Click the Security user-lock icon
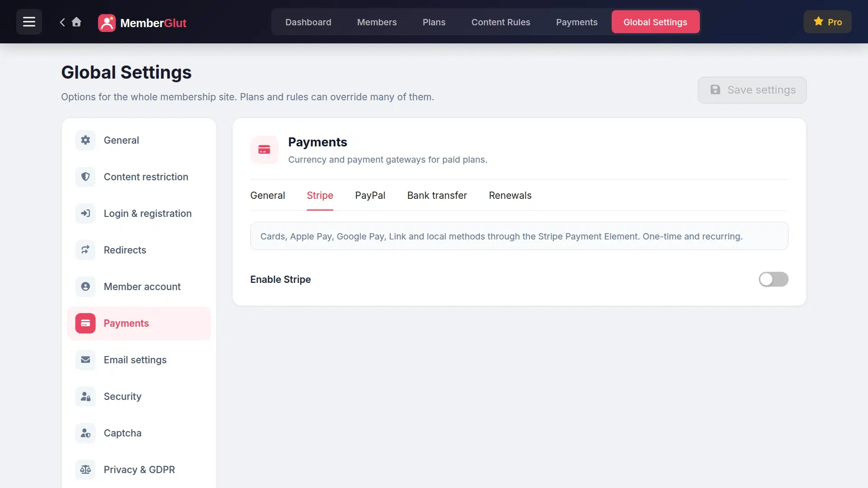Image resolution: width=868 pixels, height=488 pixels. pyautogui.click(x=85, y=396)
